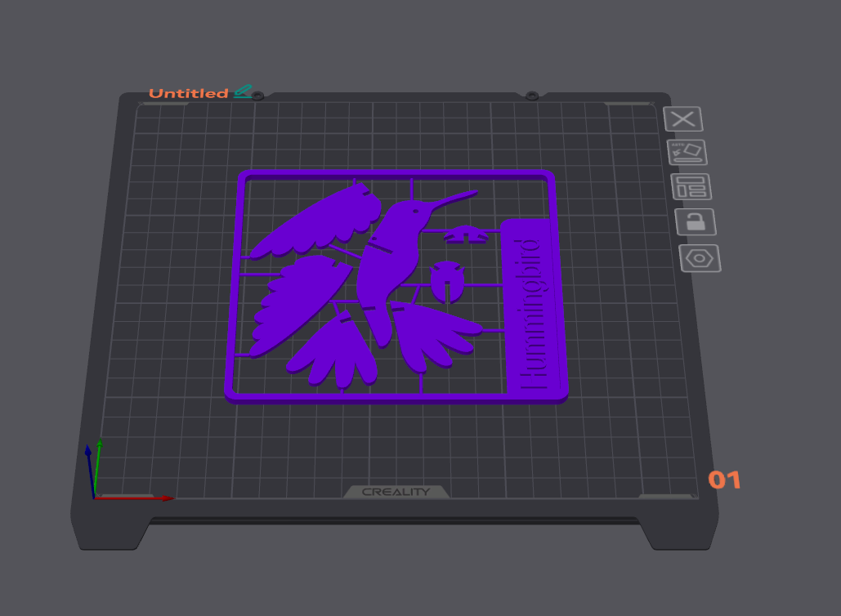
Task: Click the Hummingbird text plaque on model
Action: tap(532, 306)
